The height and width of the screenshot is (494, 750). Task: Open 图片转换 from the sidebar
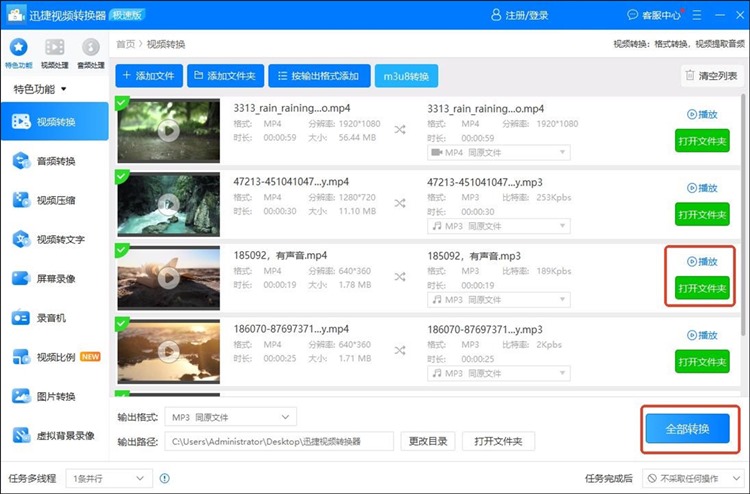click(55, 396)
